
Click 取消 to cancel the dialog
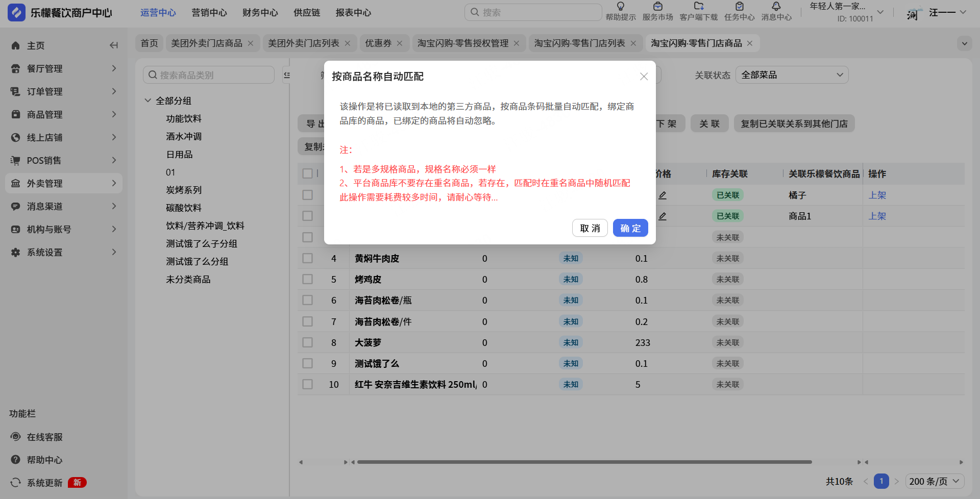[590, 228]
